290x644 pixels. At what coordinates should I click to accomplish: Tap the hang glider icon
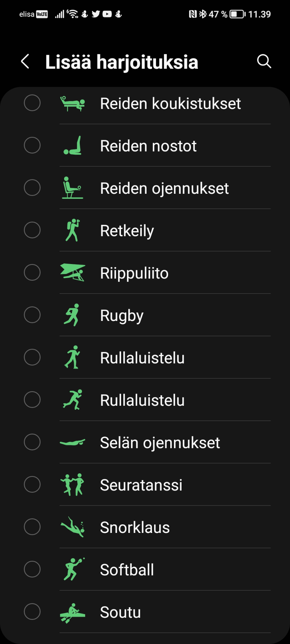[72, 273]
